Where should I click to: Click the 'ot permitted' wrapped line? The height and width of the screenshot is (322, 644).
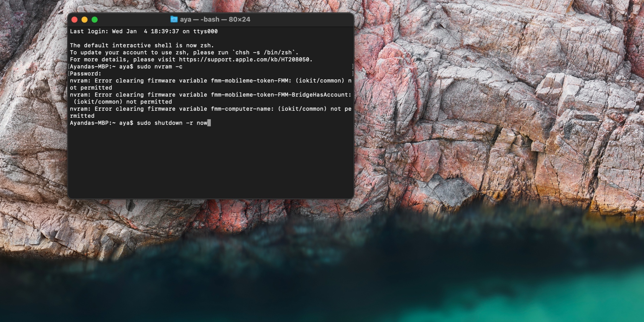tap(91, 88)
